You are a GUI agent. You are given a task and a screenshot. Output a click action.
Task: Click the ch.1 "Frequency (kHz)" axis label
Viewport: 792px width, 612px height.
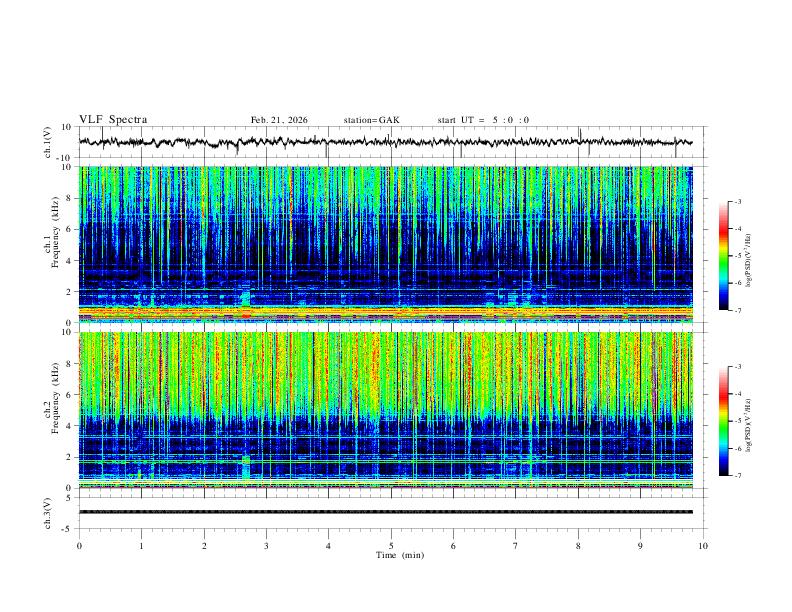pyautogui.click(x=55, y=230)
